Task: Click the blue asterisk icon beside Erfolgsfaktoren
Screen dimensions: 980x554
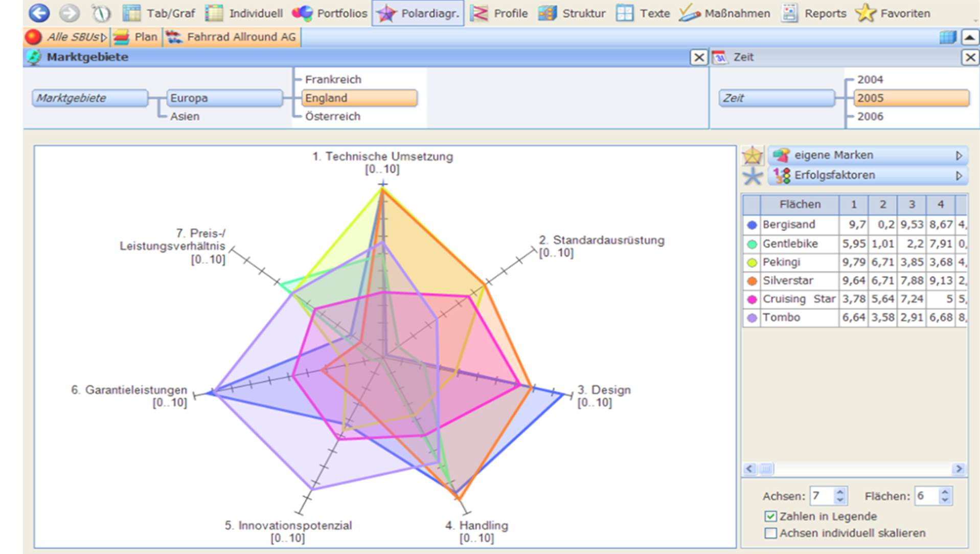Action: [753, 176]
